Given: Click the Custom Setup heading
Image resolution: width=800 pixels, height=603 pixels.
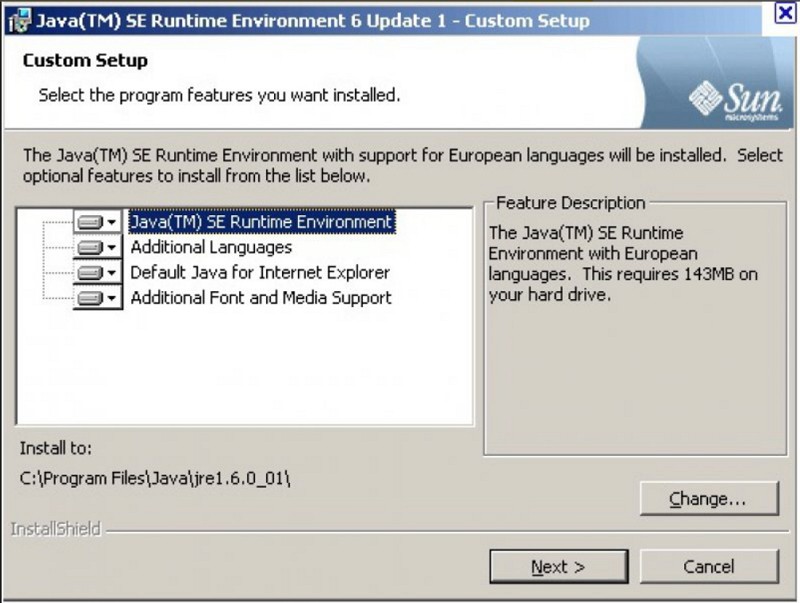Looking at the screenshot, I should point(85,60).
